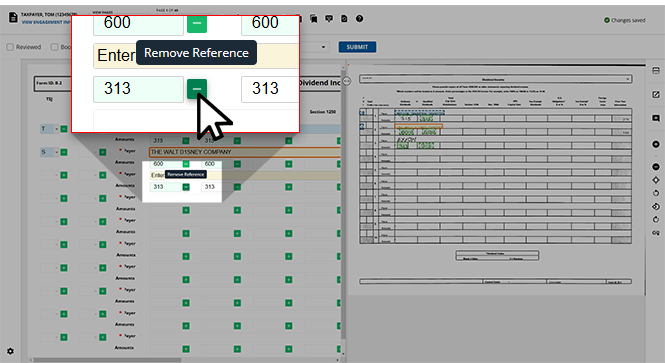Tick the checkbox right of Reviewed

point(54,47)
